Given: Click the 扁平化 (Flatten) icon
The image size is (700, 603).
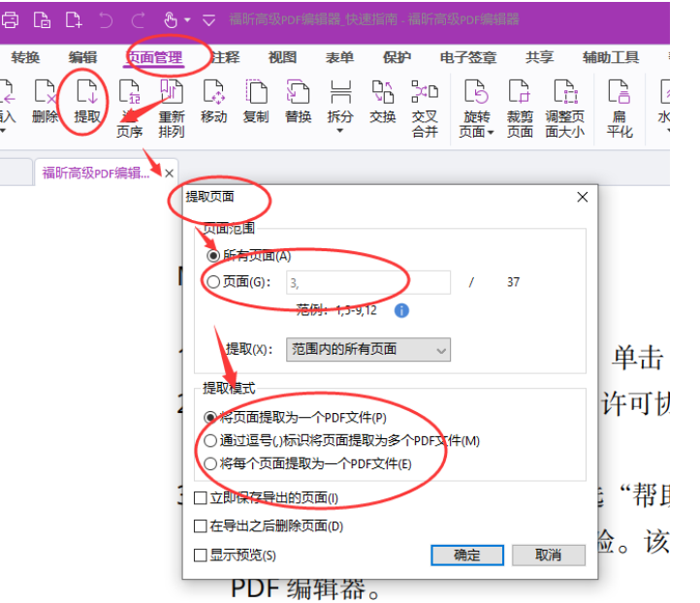Looking at the screenshot, I should click(620, 95).
